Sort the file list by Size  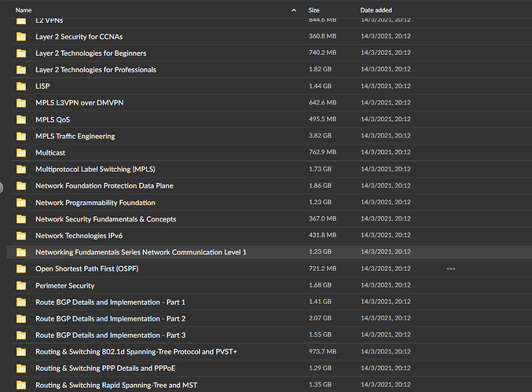click(314, 10)
